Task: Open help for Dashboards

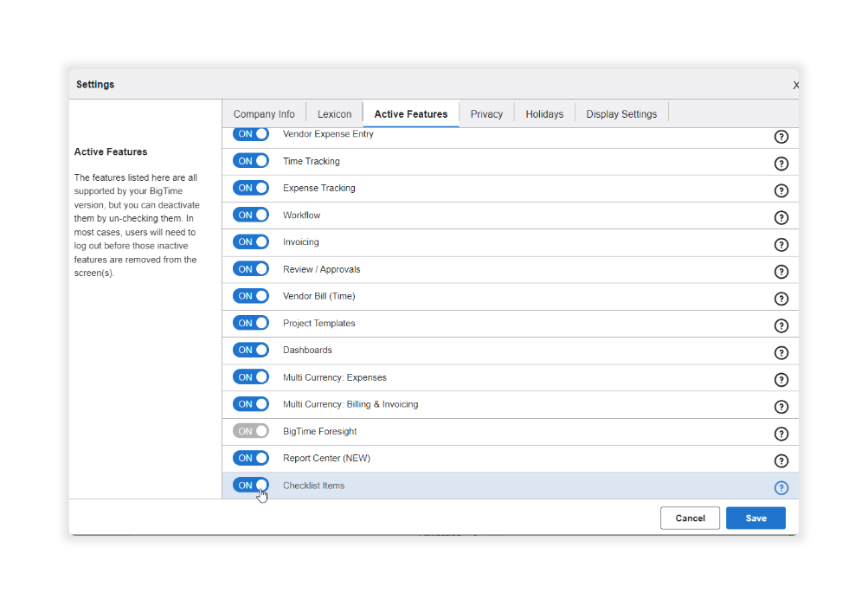Action: [781, 352]
